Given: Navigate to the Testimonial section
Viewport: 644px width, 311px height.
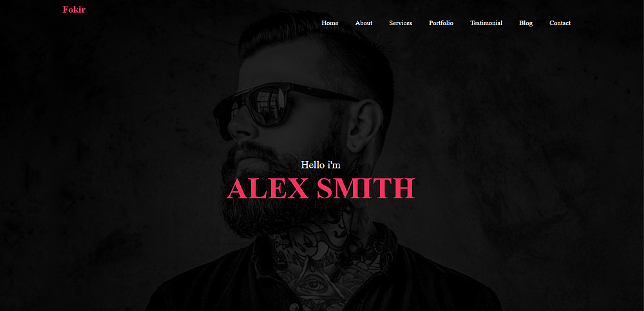Looking at the screenshot, I should click(x=486, y=23).
